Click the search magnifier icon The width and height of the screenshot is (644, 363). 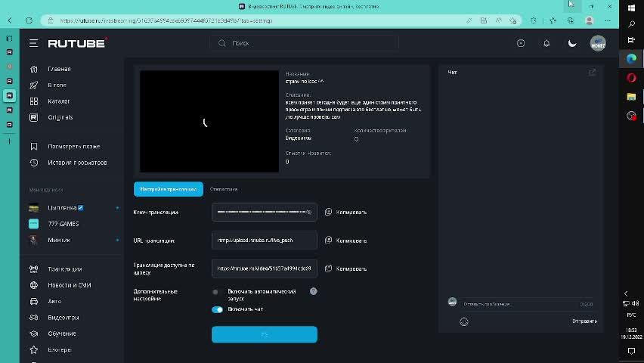pos(222,43)
